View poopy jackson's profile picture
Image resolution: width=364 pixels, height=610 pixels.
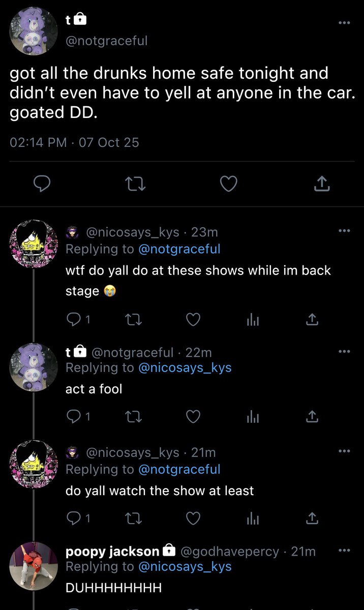point(35,566)
